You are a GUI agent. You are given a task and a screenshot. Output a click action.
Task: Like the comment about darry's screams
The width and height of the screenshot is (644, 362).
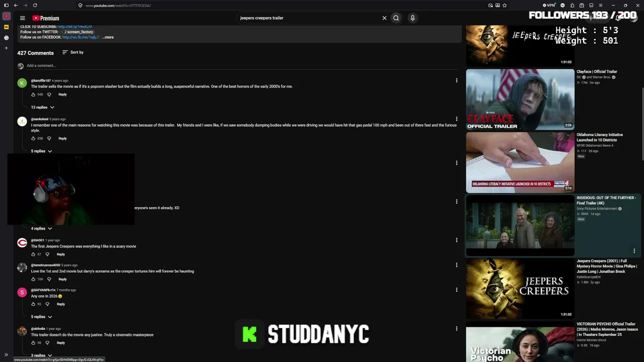click(x=33, y=279)
